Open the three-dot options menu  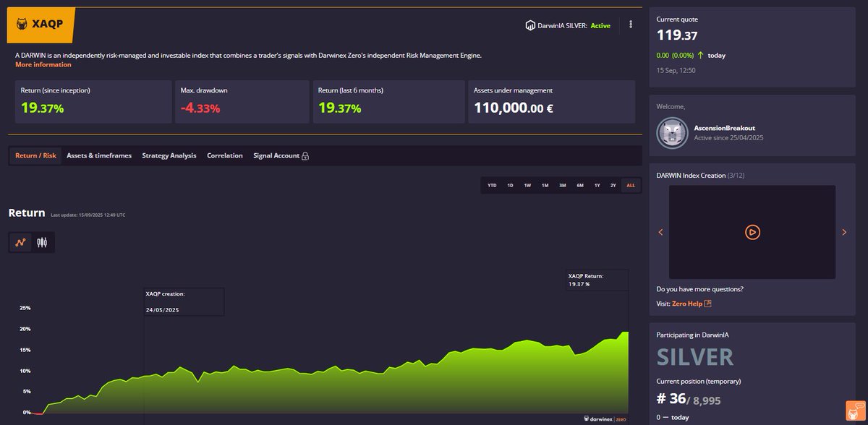[x=631, y=24]
